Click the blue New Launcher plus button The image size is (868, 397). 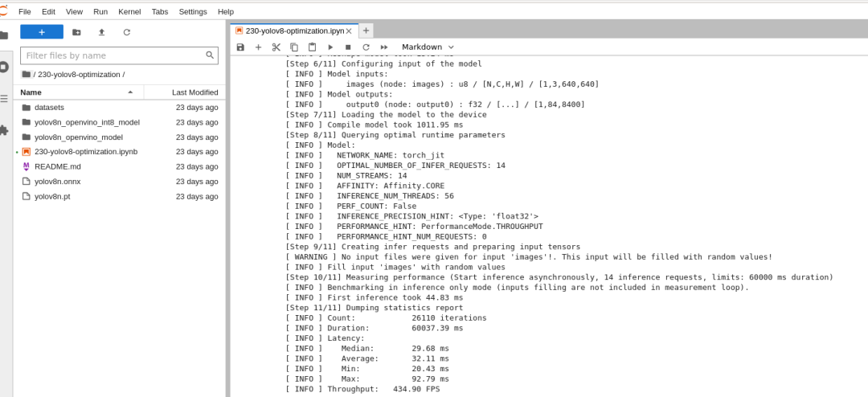42,32
